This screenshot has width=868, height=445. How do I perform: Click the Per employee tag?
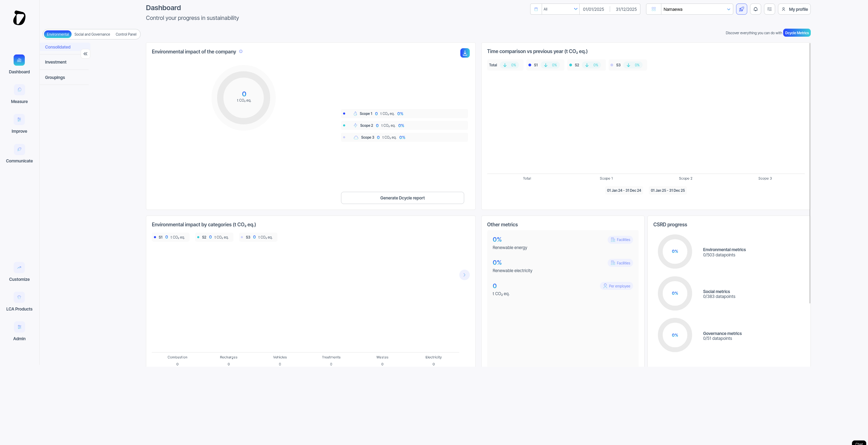point(617,286)
